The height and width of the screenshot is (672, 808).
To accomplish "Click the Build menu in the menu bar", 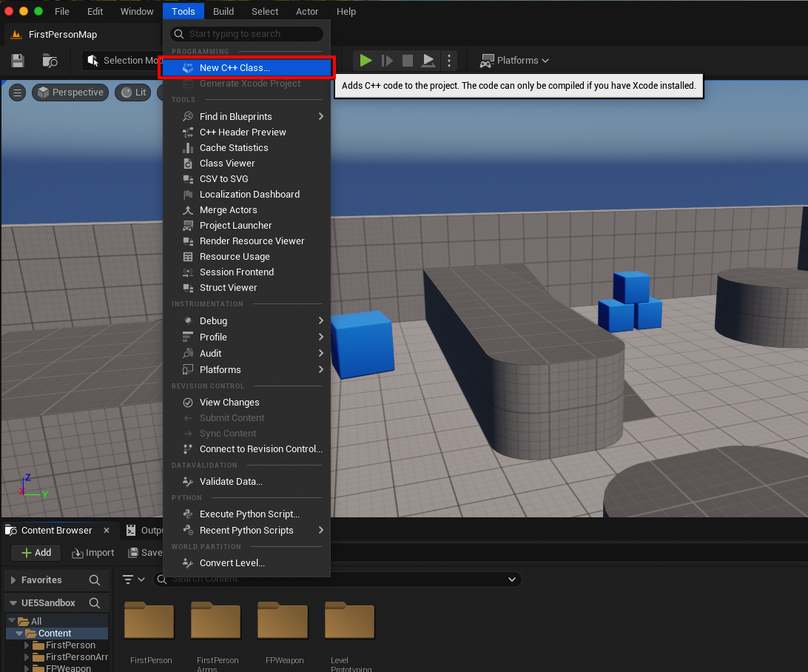I will [223, 11].
